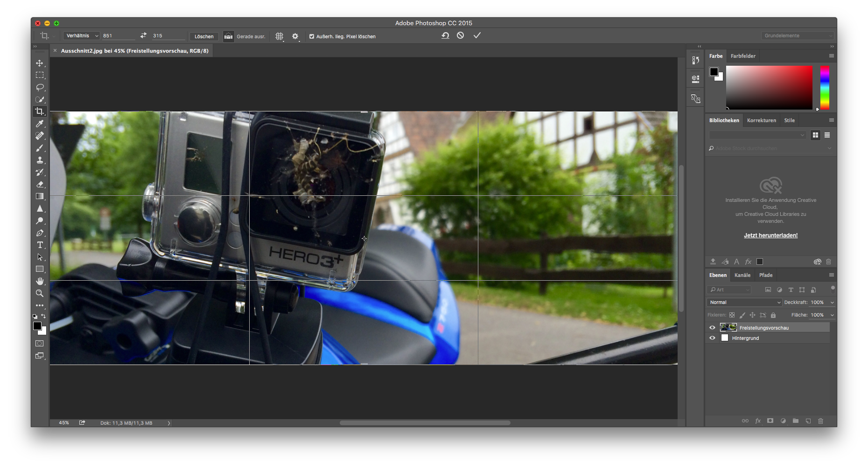Viewport: 868px width, 469px height.
Task: Click the foreground color swatch in Farbe panel
Action: click(x=714, y=71)
